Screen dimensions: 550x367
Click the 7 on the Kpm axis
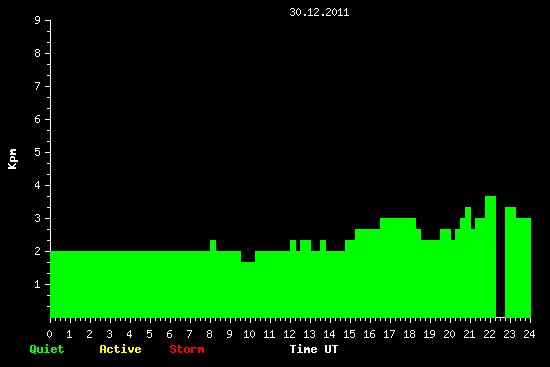38,86
